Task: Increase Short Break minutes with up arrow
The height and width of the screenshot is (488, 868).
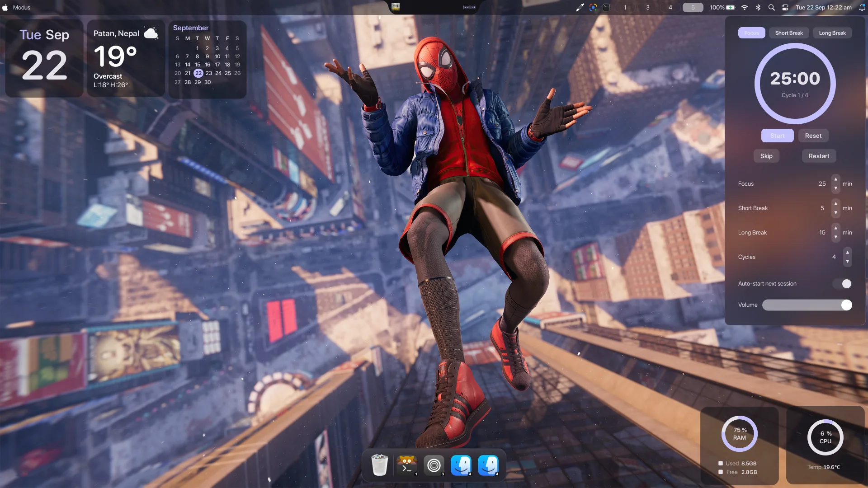Action: (835, 204)
